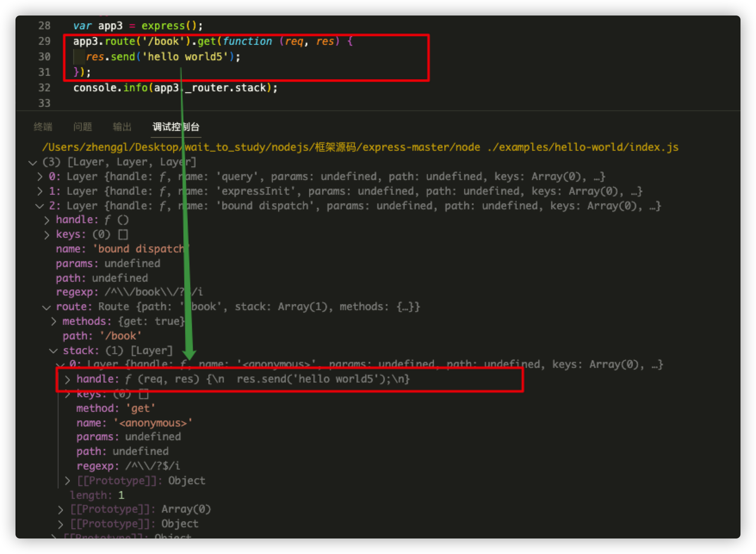756x554 pixels.
Task: Collapse Layer 2 named 'bound dispatch'
Action: [40, 206]
